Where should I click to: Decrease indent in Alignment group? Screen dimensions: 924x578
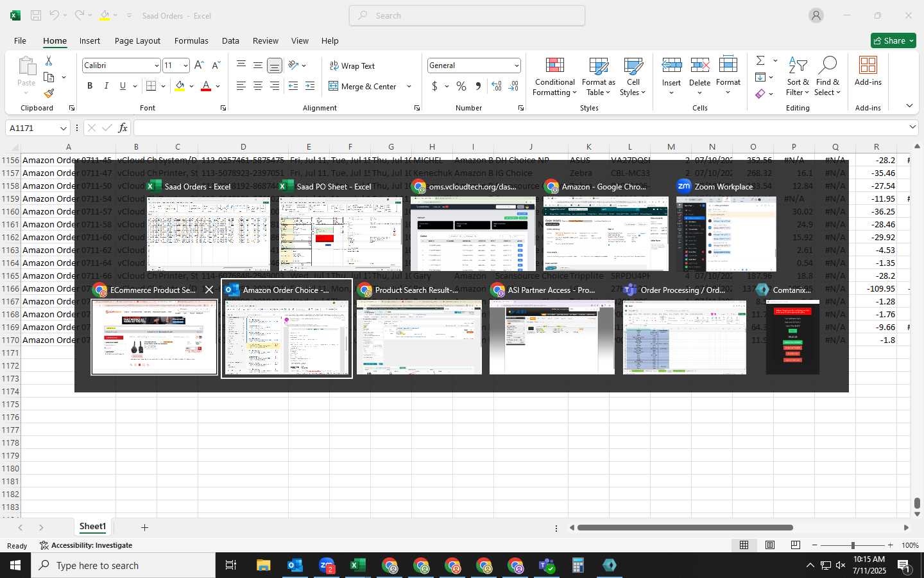click(293, 86)
